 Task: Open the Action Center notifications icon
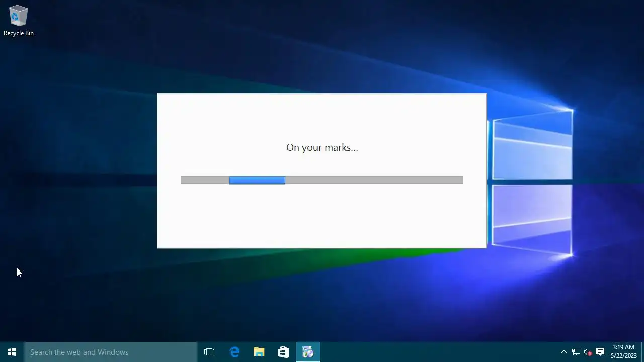(x=600, y=352)
